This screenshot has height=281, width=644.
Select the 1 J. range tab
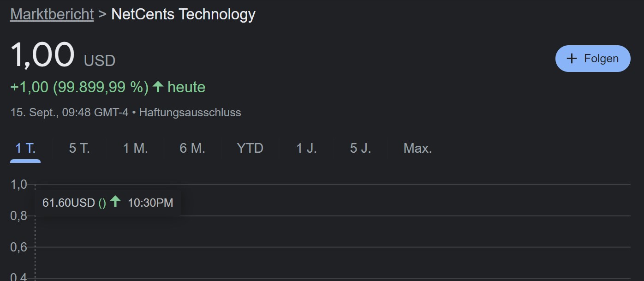(306, 148)
